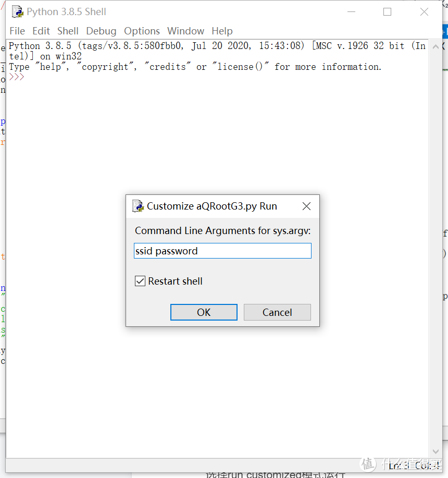The image size is (448, 478).
Task: Click the 'Customize aQRootG3.py Run' dialog title
Action: coord(212,206)
